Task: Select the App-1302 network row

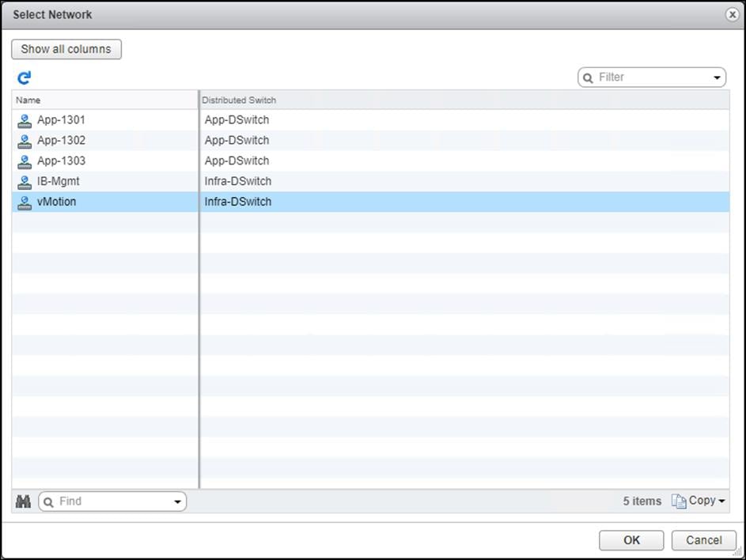Action: 103,140
